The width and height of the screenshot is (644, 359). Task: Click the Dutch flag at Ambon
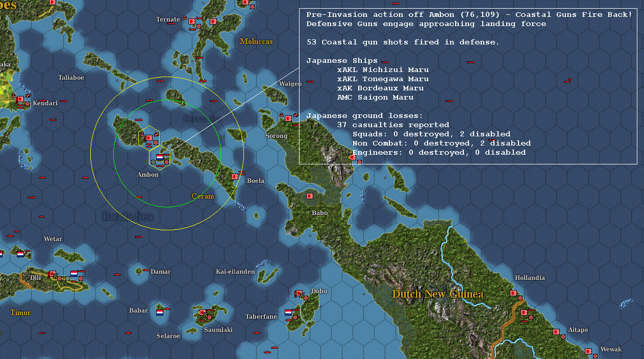click(160, 157)
